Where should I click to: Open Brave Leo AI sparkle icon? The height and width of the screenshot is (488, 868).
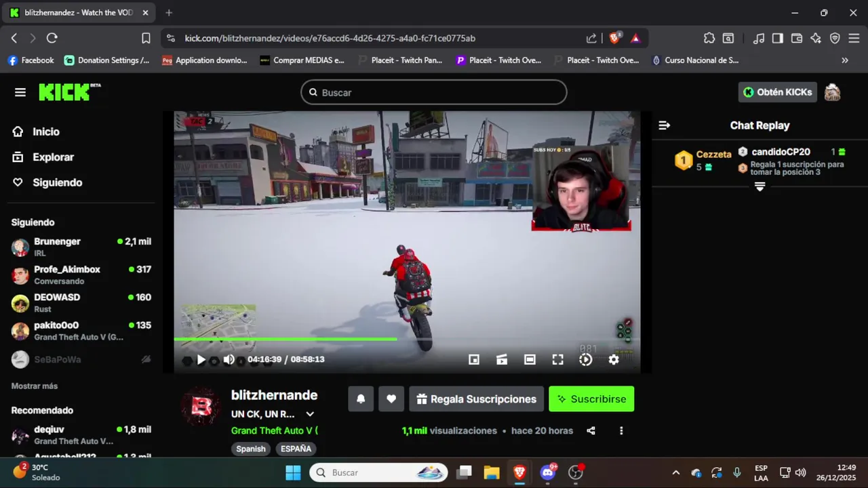[x=816, y=39]
